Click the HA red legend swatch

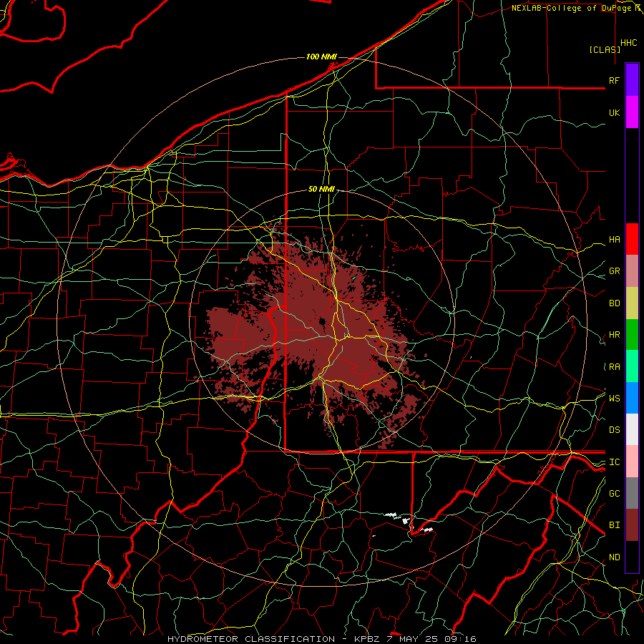632,239
